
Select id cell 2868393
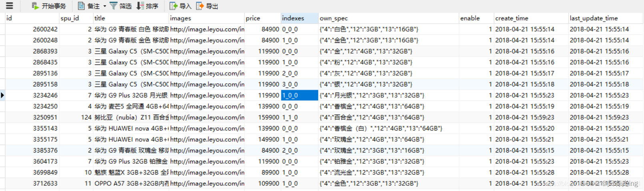coord(32,51)
